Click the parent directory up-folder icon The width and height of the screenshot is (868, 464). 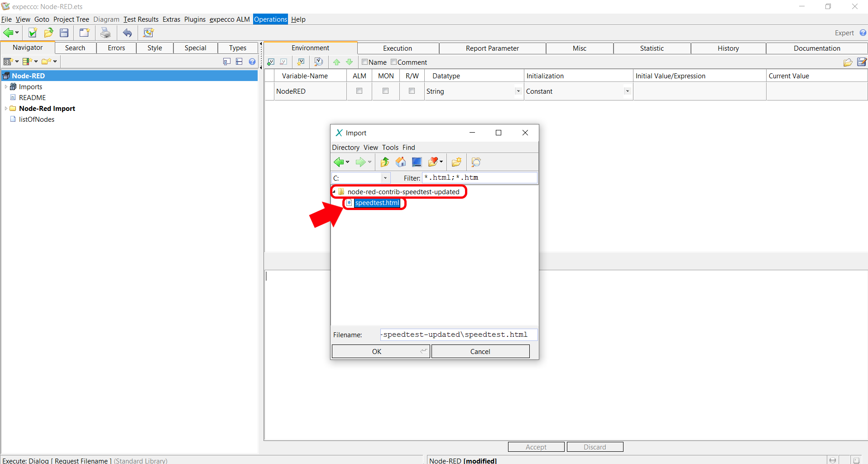385,162
